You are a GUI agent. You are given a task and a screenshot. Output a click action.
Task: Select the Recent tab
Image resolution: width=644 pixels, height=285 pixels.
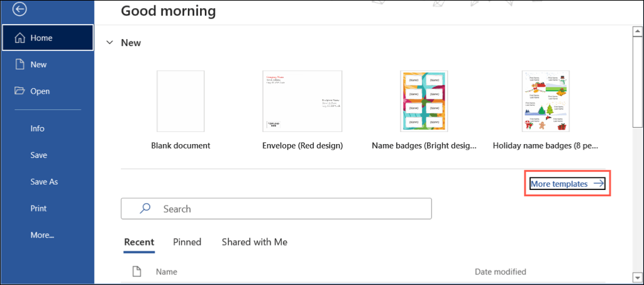coord(139,242)
